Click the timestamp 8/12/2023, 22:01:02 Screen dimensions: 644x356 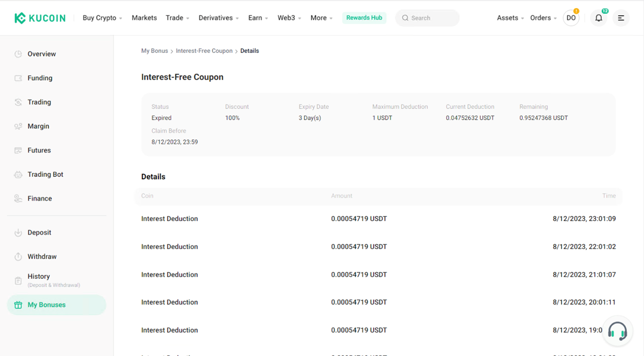click(584, 247)
